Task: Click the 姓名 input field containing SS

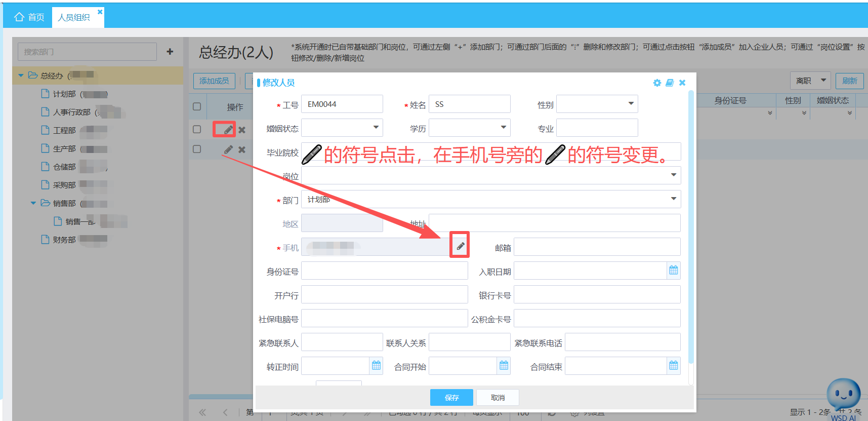Action: 470,104
